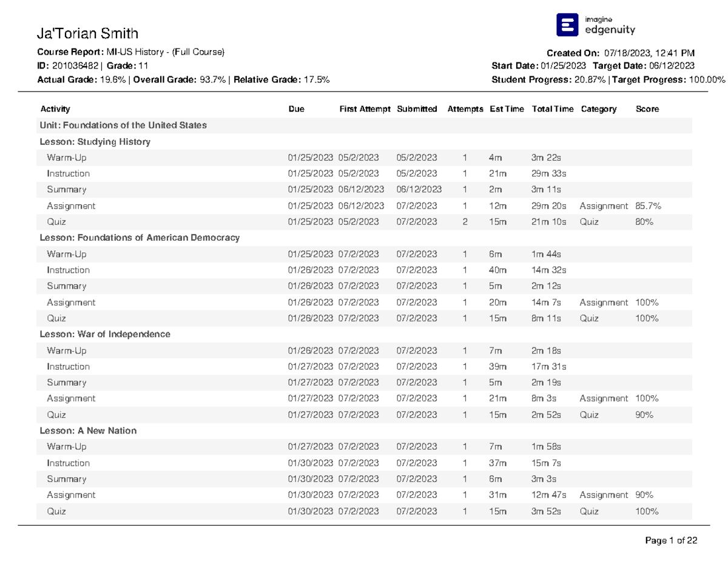The width and height of the screenshot is (728, 562).
Task: Click the Score column header
Action: (x=647, y=109)
